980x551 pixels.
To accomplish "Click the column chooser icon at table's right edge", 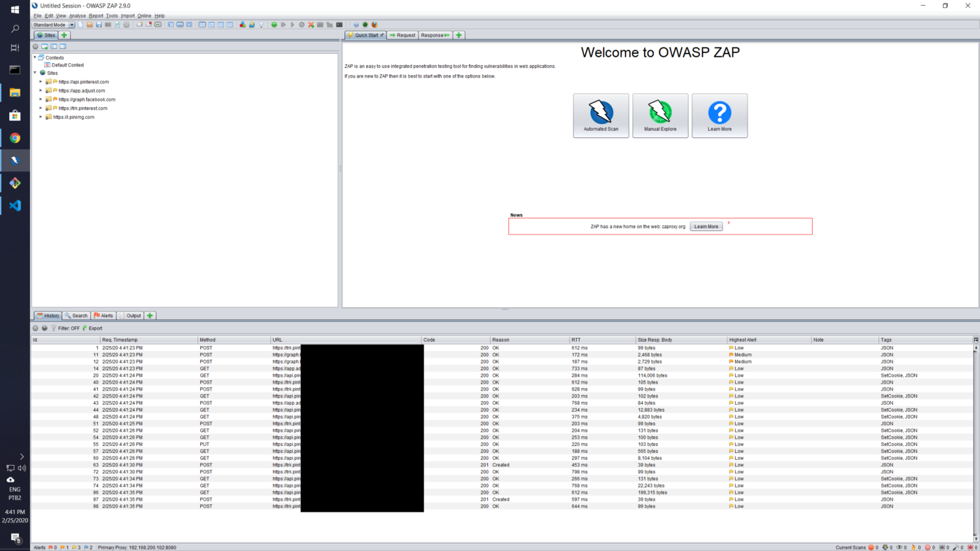I will tap(976, 340).
